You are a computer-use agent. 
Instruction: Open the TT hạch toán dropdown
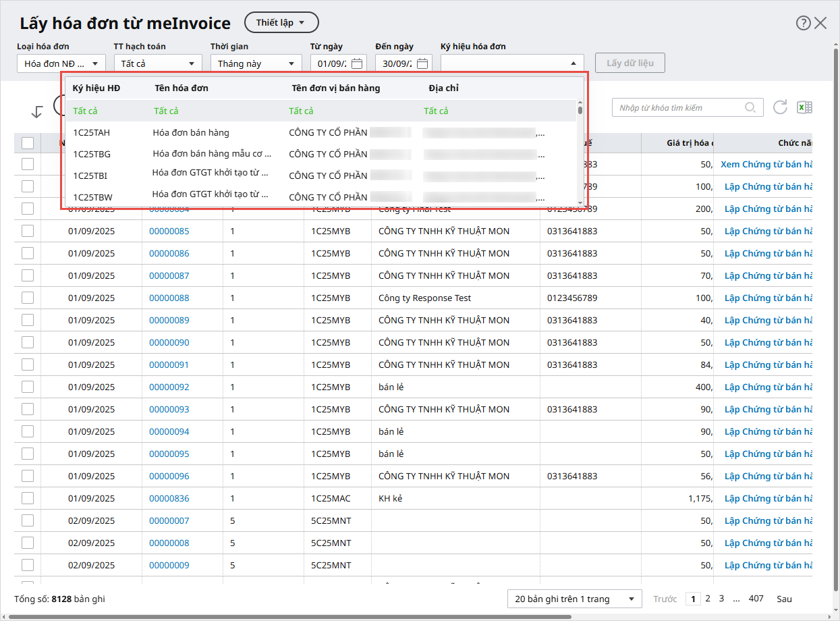point(158,63)
